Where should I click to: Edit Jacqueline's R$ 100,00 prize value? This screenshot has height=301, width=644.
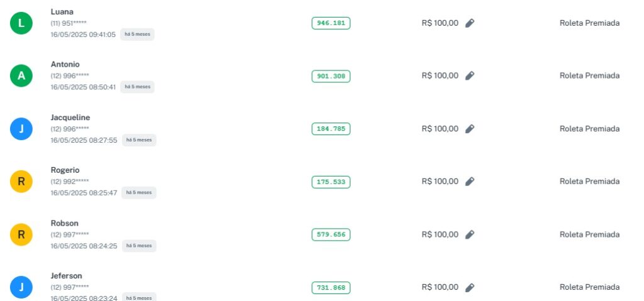(x=470, y=129)
